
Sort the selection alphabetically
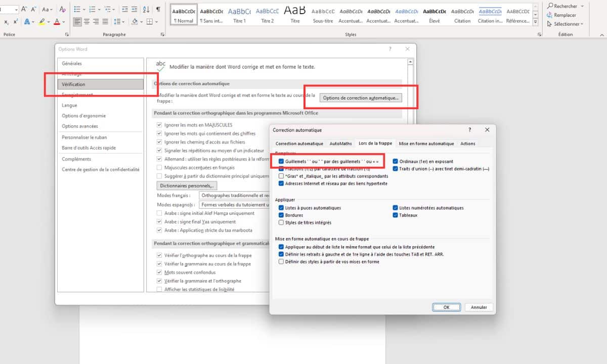click(x=147, y=9)
